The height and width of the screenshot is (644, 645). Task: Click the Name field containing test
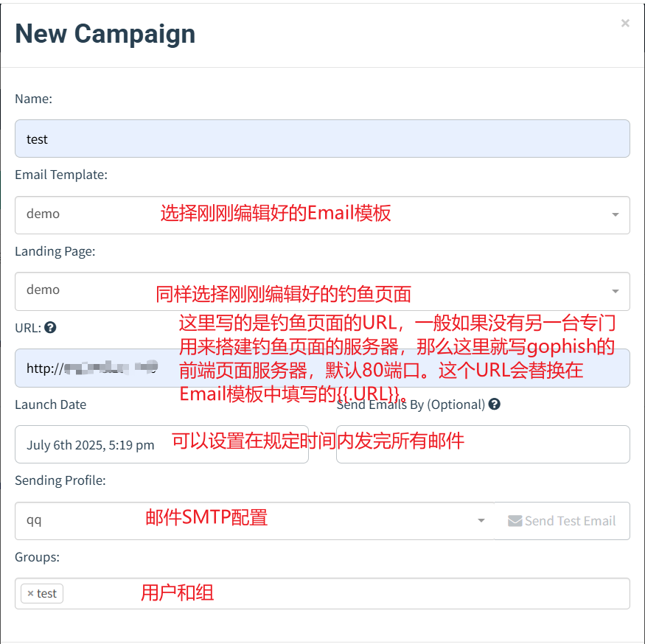[322, 139]
